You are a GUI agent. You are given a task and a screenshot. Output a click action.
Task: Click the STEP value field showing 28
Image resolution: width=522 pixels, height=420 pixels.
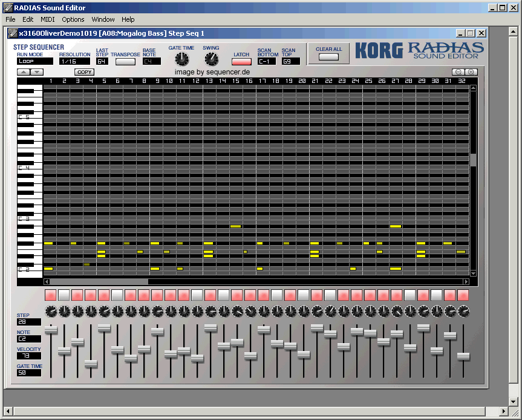tap(29, 322)
